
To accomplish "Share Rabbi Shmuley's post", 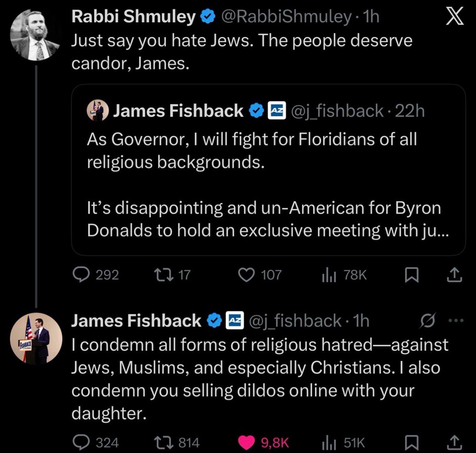I will click(x=454, y=274).
